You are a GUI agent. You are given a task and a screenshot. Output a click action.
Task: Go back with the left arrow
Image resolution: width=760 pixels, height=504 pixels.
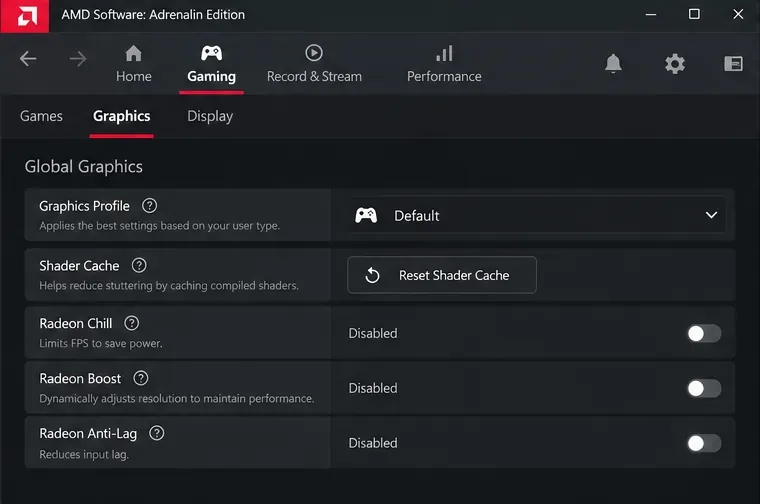28,59
